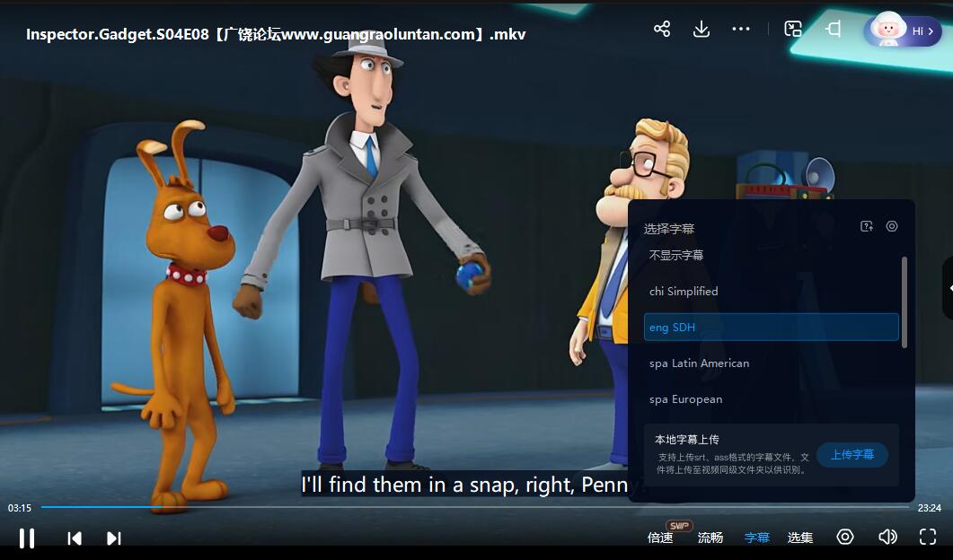Open subtitle help icon in panel header

coord(867,226)
